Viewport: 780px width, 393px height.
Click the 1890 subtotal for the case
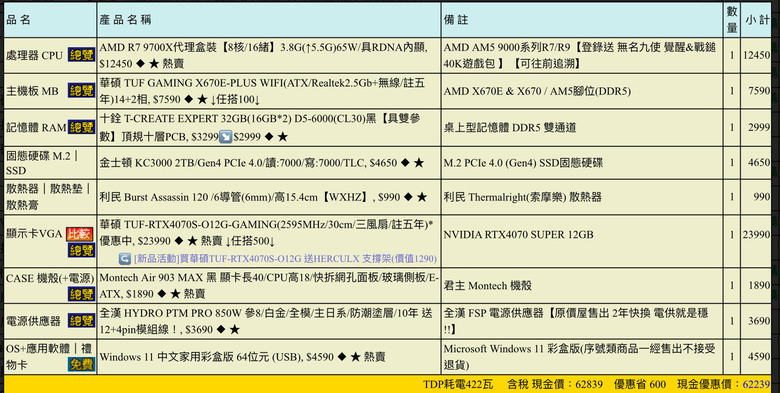tap(759, 286)
